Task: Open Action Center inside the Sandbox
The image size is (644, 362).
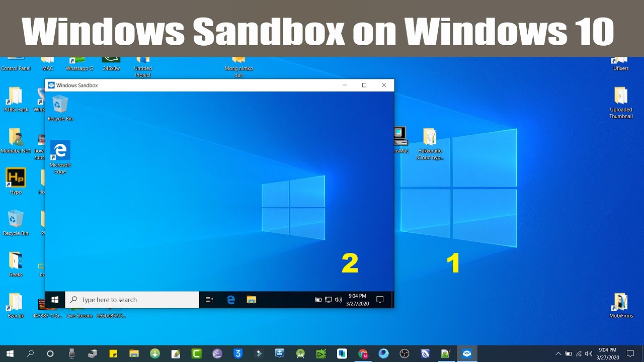Action: click(380, 300)
